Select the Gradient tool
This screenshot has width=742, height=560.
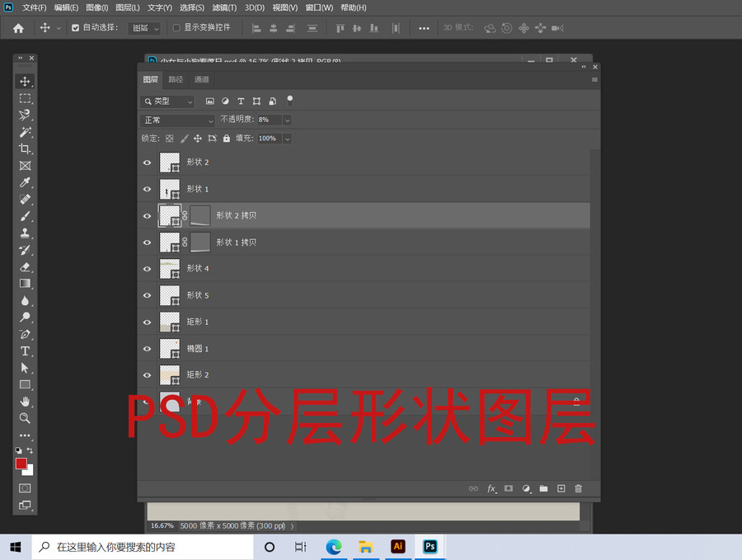coord(25,284)
